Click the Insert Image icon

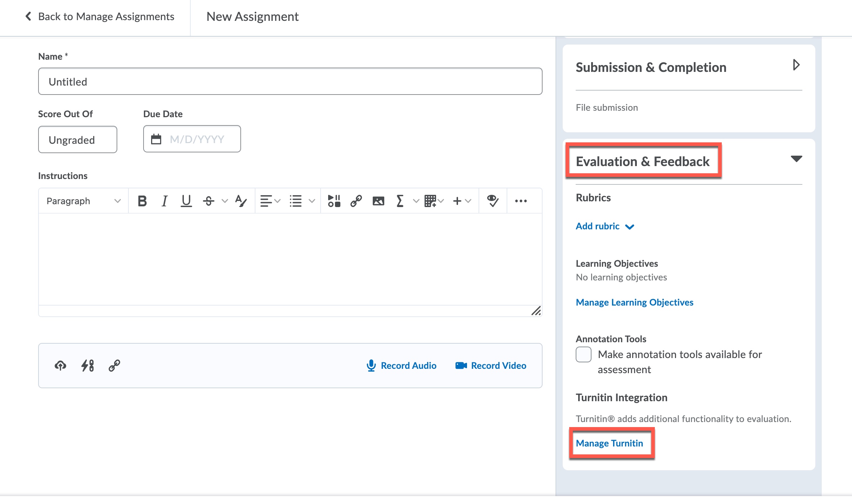pyautogui.click(x=378, y=201)
